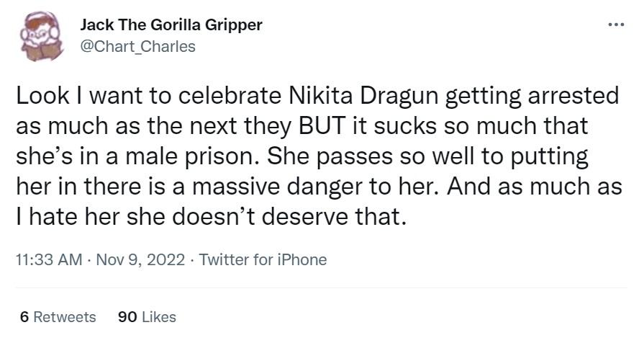Open the Twitter for iPhone source link
Image resolution: width=644 pixels, height=343 pixels.
[263, 259]
